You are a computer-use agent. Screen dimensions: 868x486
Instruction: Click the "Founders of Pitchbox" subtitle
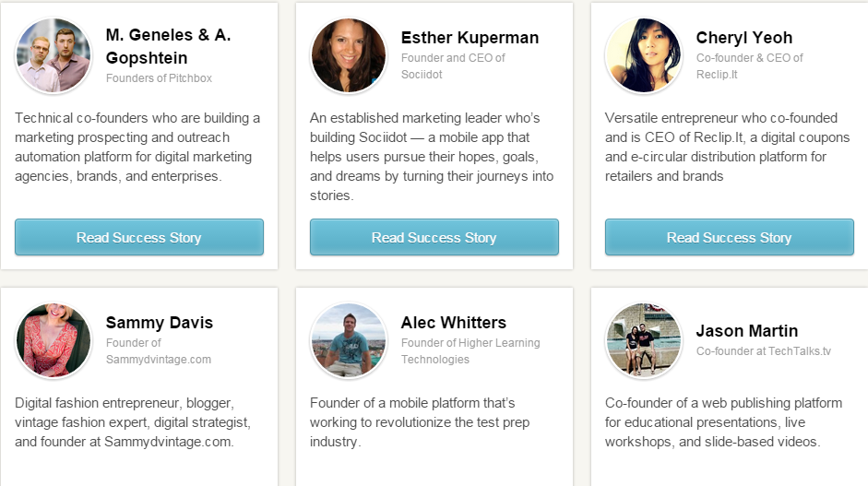pos(159,78)
